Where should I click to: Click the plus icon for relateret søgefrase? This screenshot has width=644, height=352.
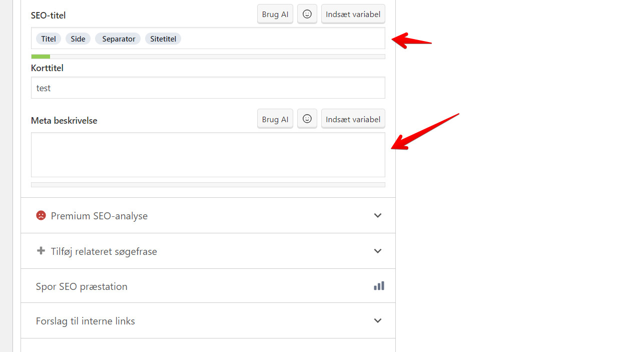click(x=41, y=251)
